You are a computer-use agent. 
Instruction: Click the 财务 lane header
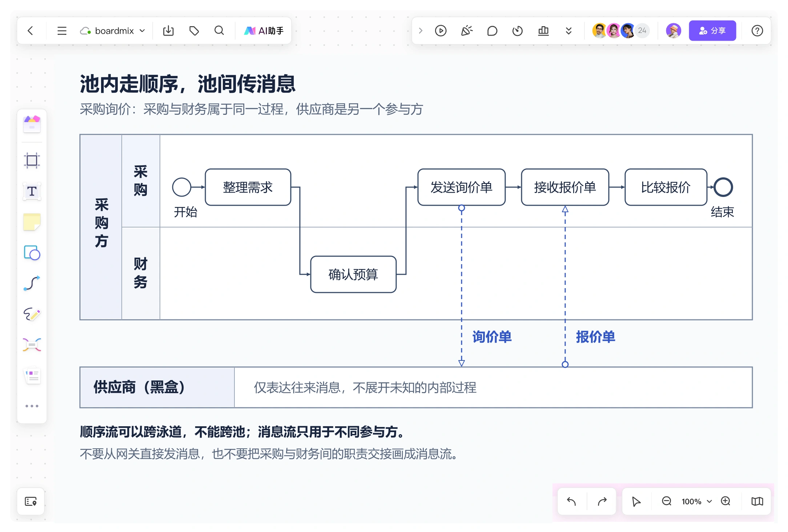[141, 273]
